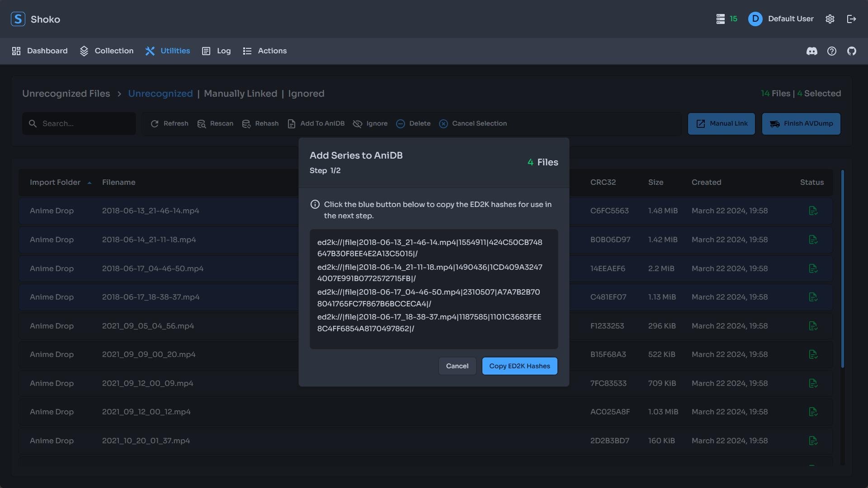This screenshot has height=488, width=868.
Task: Select file 2021_09_09_00_20.mp4
Action: tap(149, 355)
